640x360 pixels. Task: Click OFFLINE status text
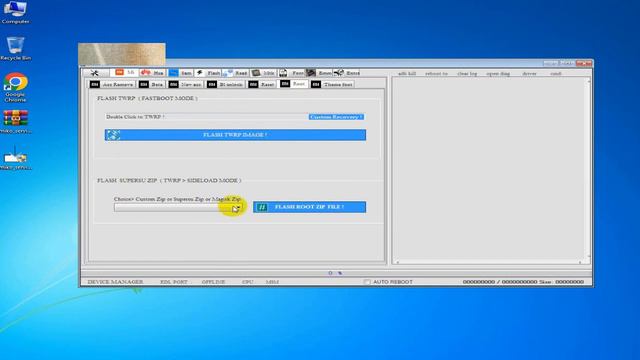(213, 282)
